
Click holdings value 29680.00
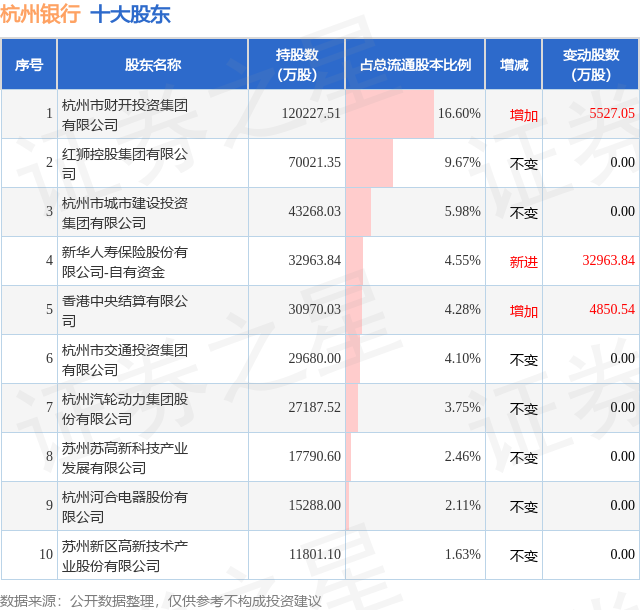click(314, 358)
